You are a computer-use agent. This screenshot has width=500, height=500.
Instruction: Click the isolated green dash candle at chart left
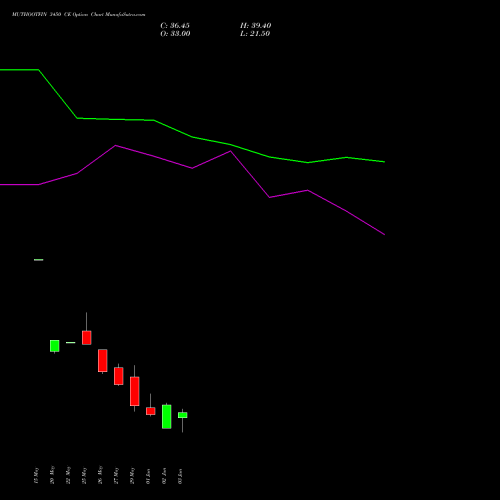39,260
